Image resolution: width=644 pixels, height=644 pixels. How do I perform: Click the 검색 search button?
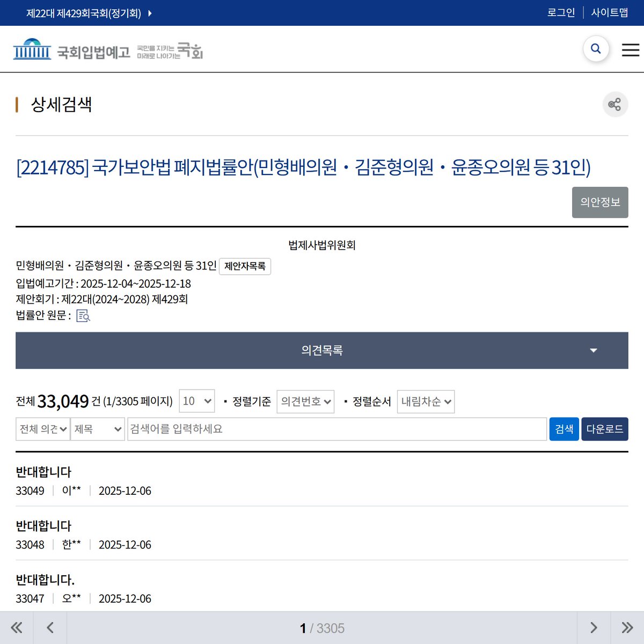(564, 429)
